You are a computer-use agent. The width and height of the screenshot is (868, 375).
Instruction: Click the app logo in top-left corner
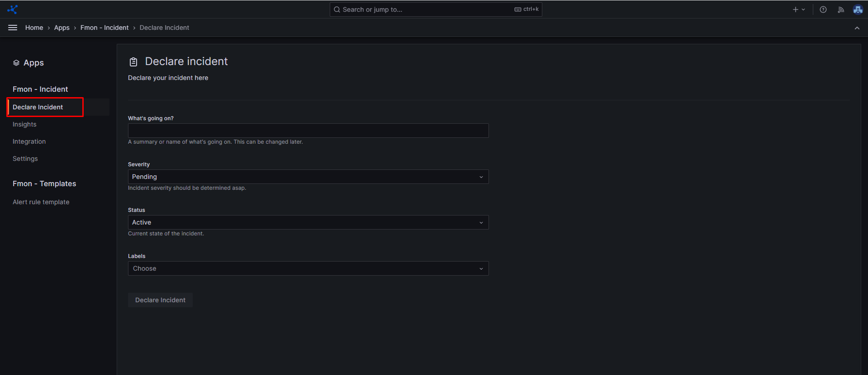(x=13, y=9)
